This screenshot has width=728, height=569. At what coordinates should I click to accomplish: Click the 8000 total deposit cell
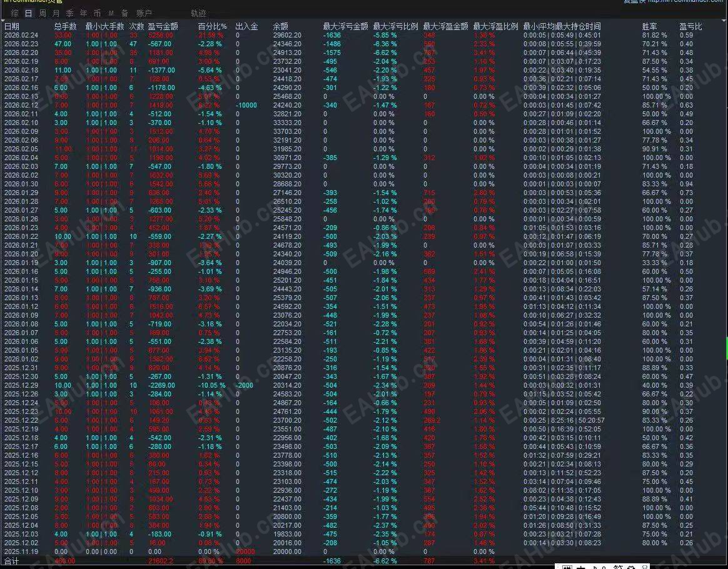coord(243,561)
